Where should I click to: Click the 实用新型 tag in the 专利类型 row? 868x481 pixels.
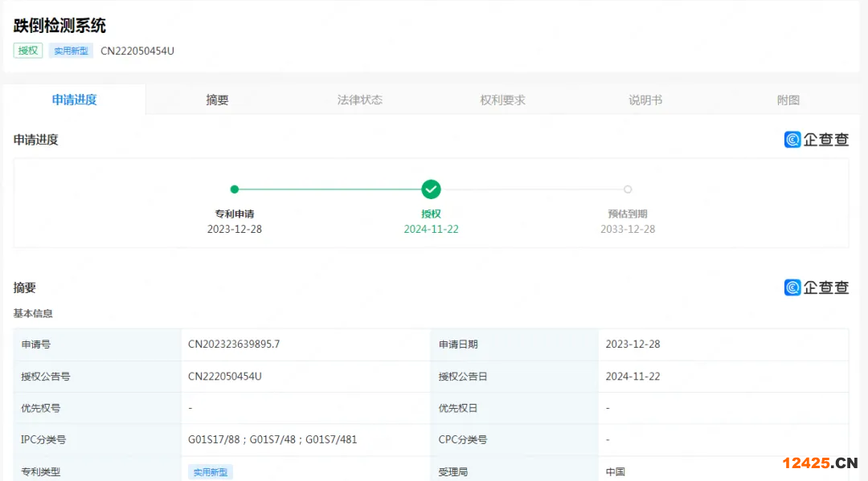[210, 472]
